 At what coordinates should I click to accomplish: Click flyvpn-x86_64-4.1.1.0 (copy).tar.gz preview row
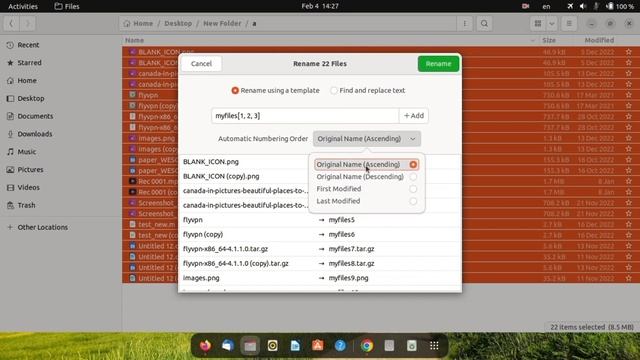click(320, 263)
